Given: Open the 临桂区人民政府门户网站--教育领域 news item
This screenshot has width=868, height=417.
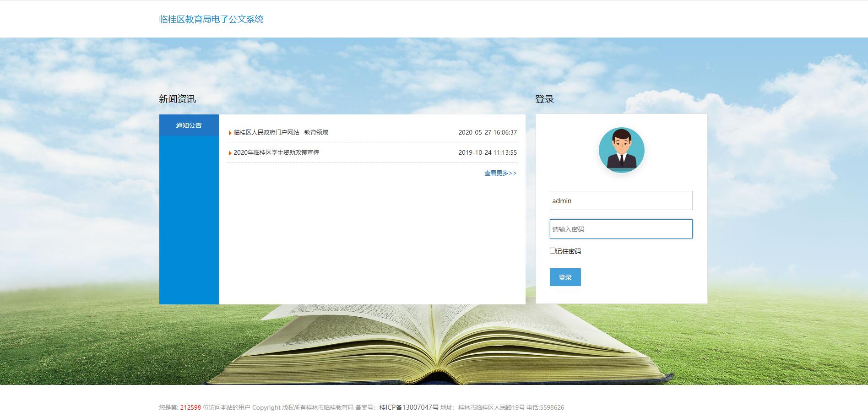Looking at the screenshot, I should (x=281, y=133).
